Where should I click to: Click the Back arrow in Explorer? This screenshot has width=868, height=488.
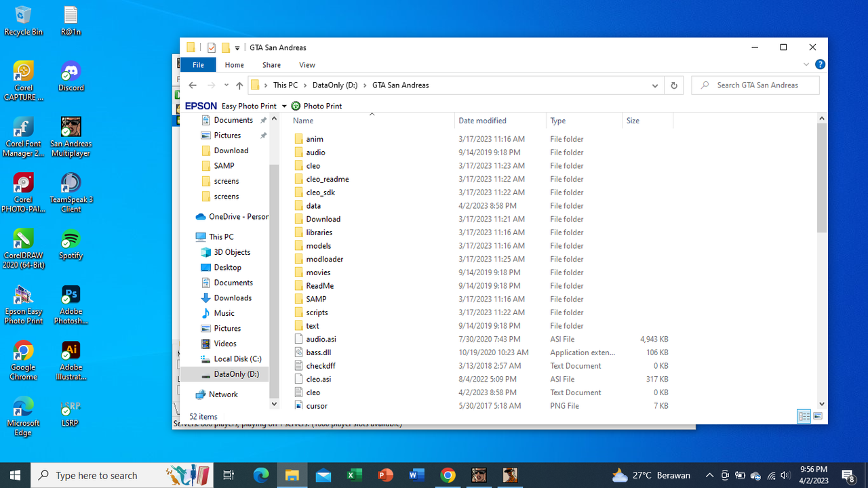[193, 85]
